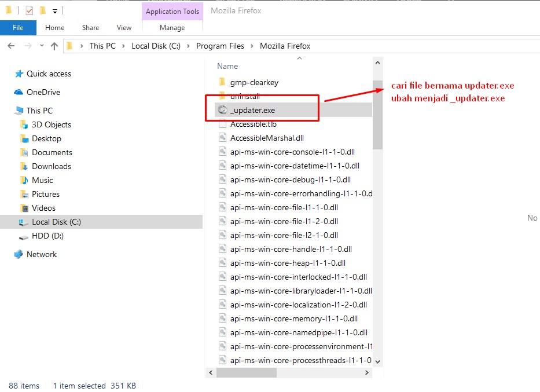Viewport: 540px width, 392px height.
Task: Select Network in the navigation pane
Action: pyautogui.click(x=41, y=254)
